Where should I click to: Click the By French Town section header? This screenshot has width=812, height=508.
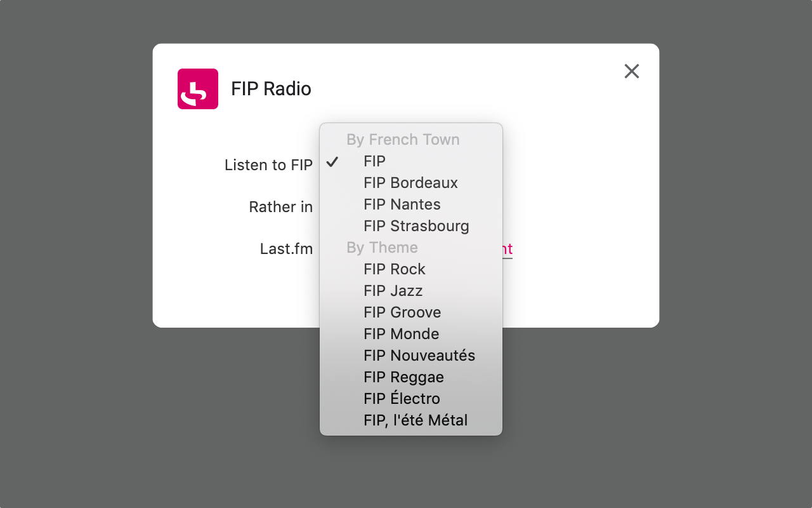[x=403, y=140]
